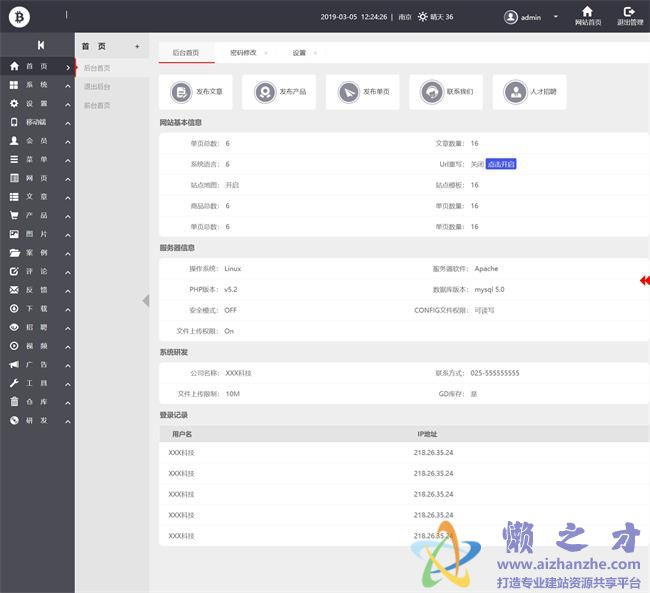
Task: Click the 会员 user icon in sidebar
Action: click(14, 141)
